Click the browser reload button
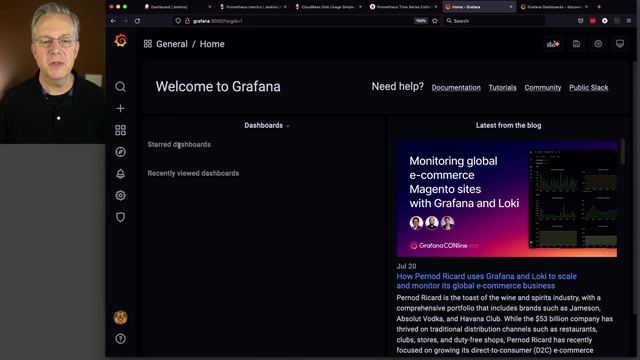This screenshot has height=360, width=640. tap(137, 21)
